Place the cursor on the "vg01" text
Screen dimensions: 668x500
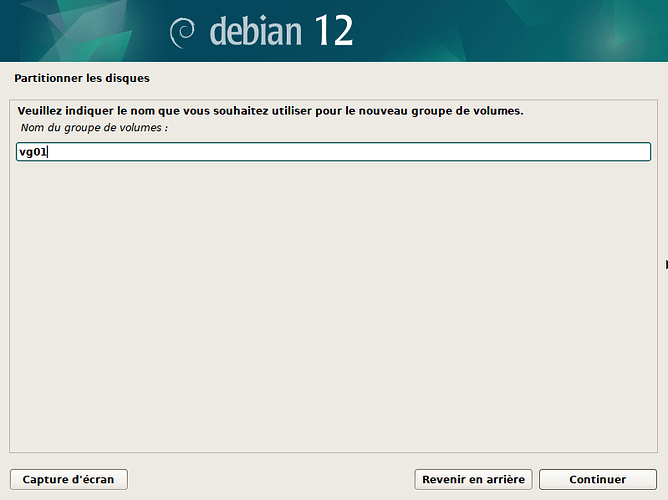click(x=33, y=152)
